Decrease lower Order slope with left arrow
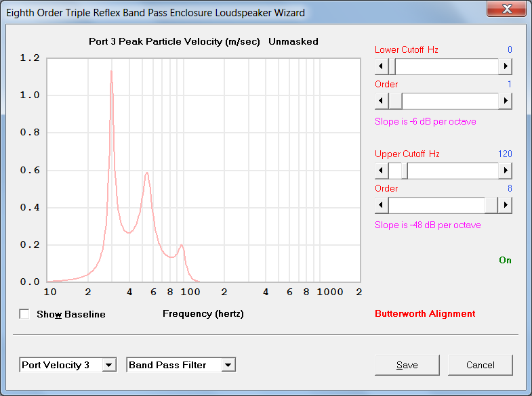Screen dimensions: 532x396 pos(382,101)
